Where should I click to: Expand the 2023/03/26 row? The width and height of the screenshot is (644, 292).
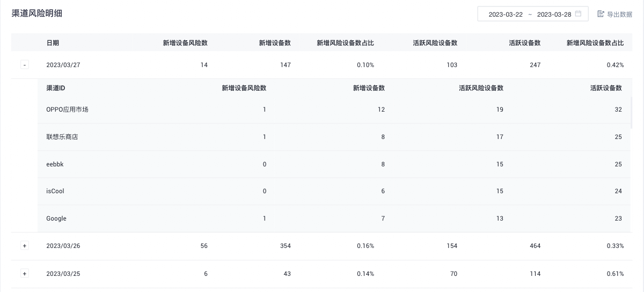tap(24, 246)
